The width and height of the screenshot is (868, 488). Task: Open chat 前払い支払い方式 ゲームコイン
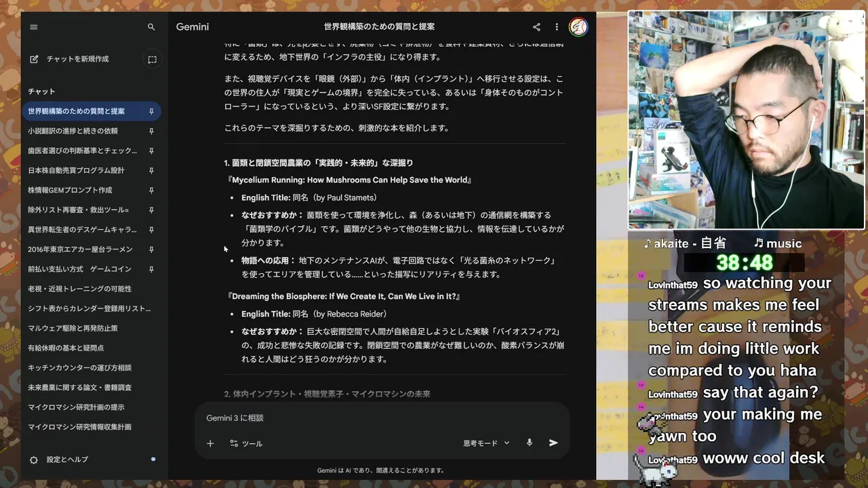[92, 269]
